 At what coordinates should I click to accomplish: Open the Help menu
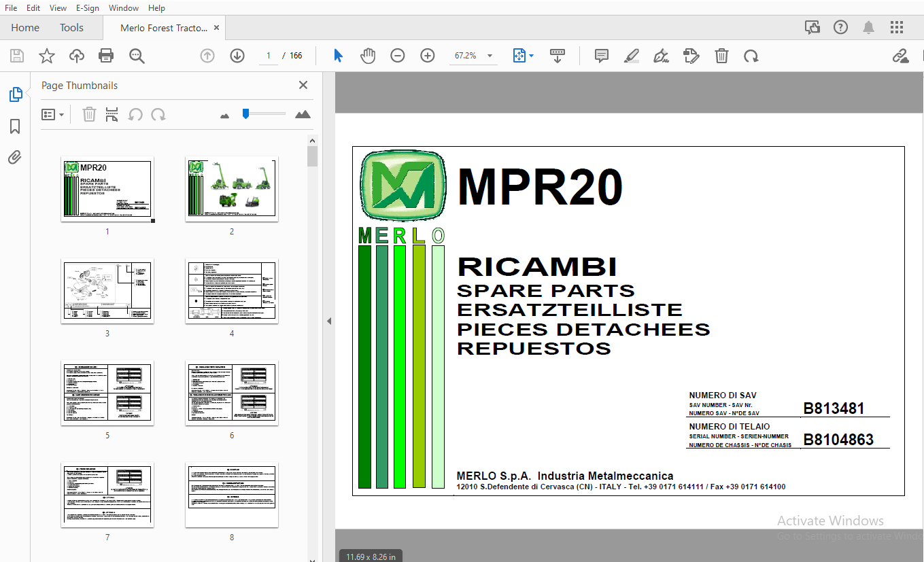[156, 8]
